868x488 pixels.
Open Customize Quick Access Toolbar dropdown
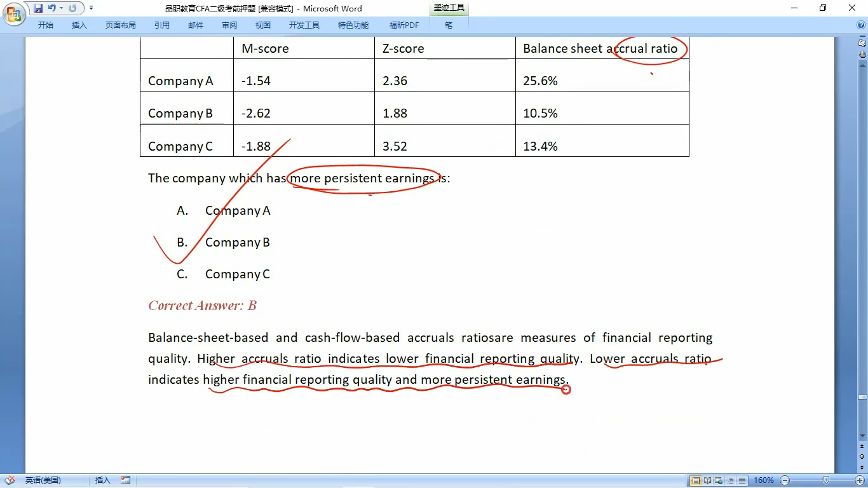click(x=91, y=8)
